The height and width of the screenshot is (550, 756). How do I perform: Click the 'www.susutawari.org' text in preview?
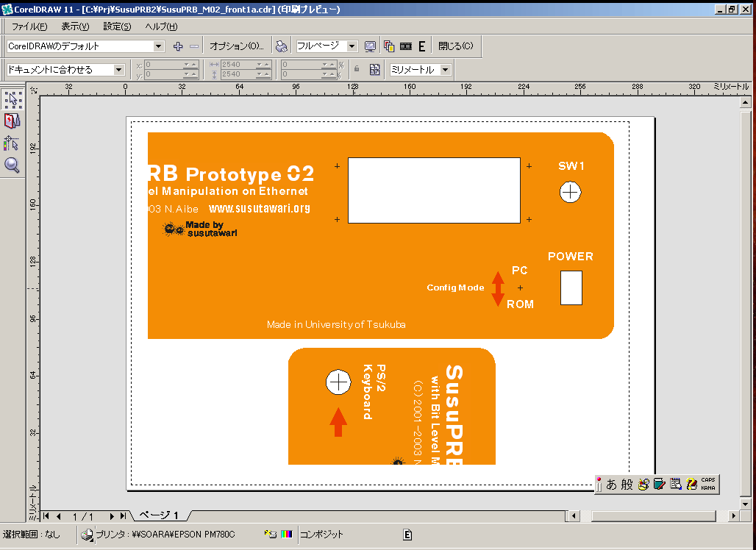click(260, 209)
